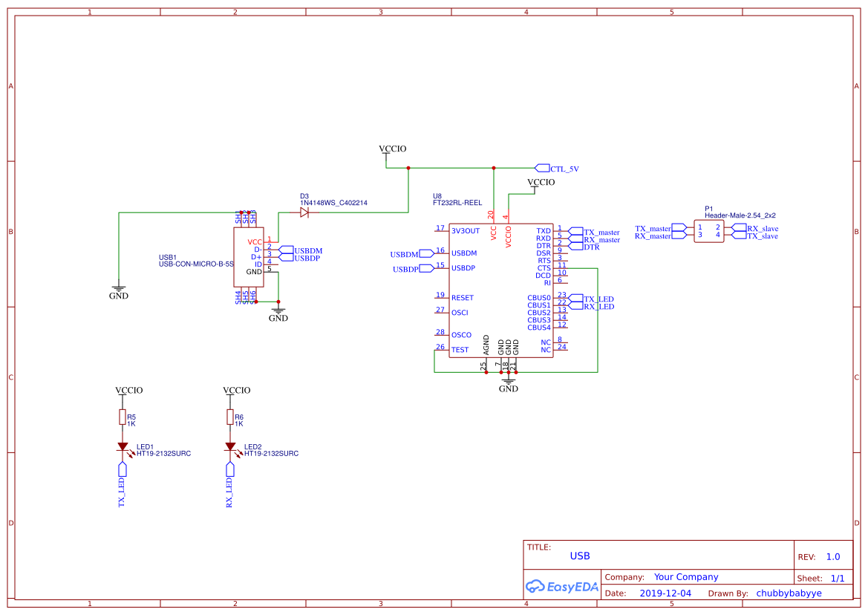Click LED1 HT19-2132SURC symbol
Viewport: 868px width, 615px height.
[x=124, y=445]
